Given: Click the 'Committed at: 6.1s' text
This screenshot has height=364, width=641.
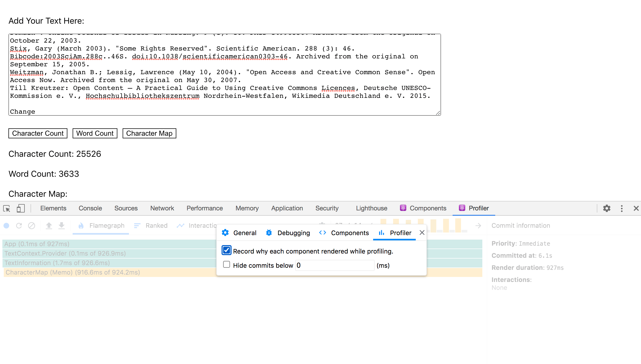Looking at the screenshot, I should click(x=522, y=256).
